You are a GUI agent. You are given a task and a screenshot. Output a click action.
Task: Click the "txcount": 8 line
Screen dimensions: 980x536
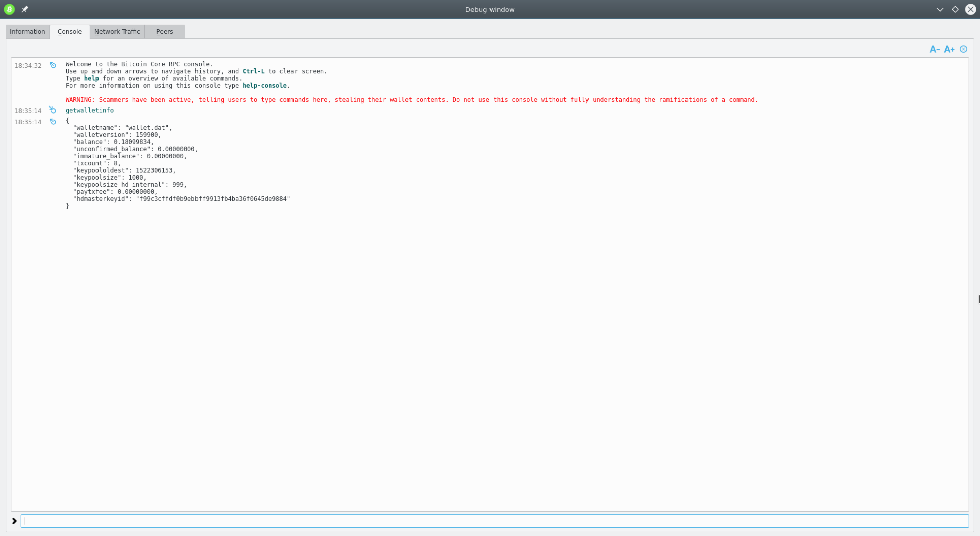pyautogui.click(x=97, y=163)
